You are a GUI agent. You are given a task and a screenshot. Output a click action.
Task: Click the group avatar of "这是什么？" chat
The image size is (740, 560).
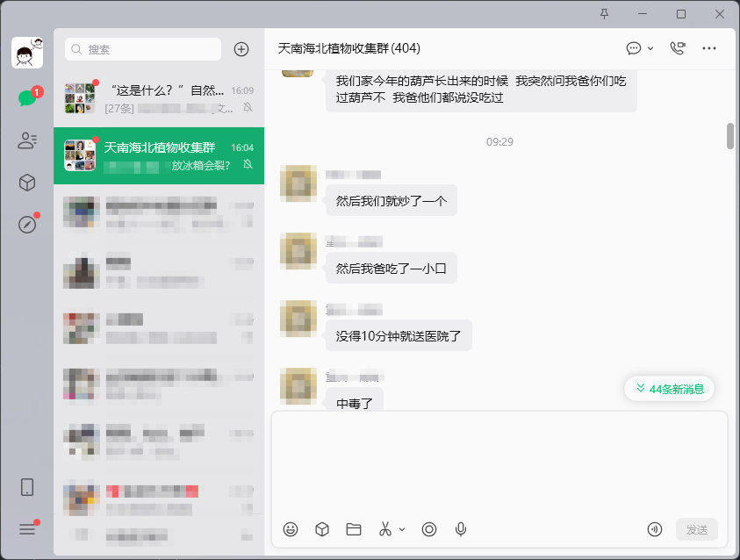point(80,98)
